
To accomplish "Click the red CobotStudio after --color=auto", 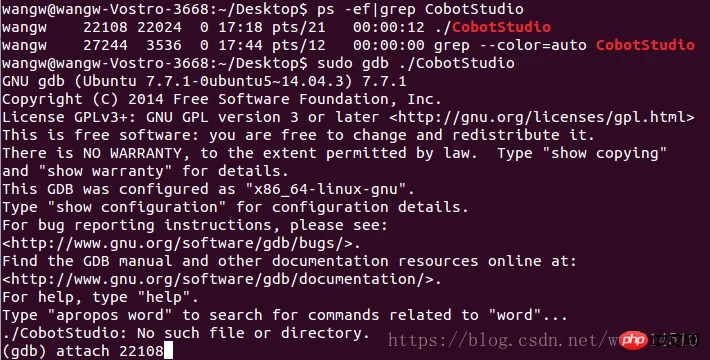I will [645, 45].
